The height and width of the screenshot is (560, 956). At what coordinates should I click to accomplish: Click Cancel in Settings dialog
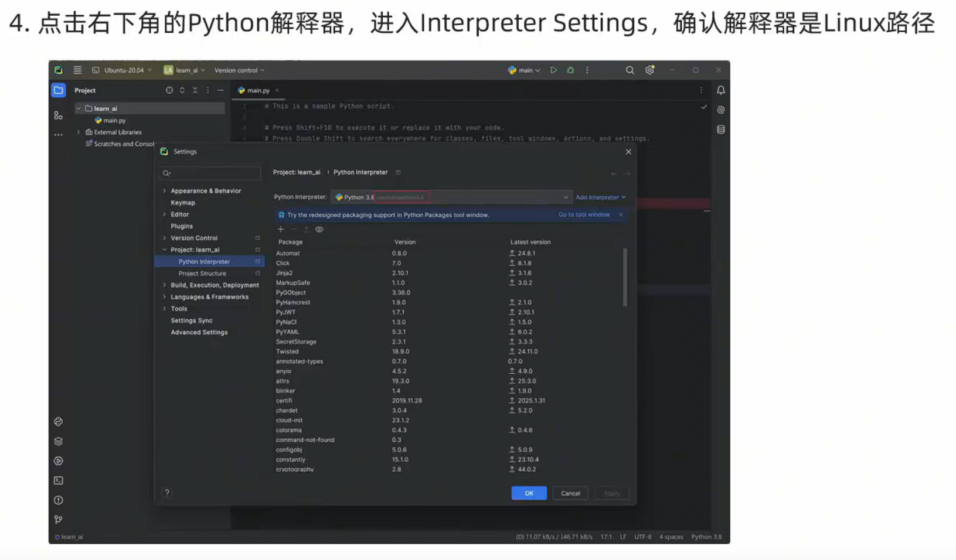(x=570, y=493)
